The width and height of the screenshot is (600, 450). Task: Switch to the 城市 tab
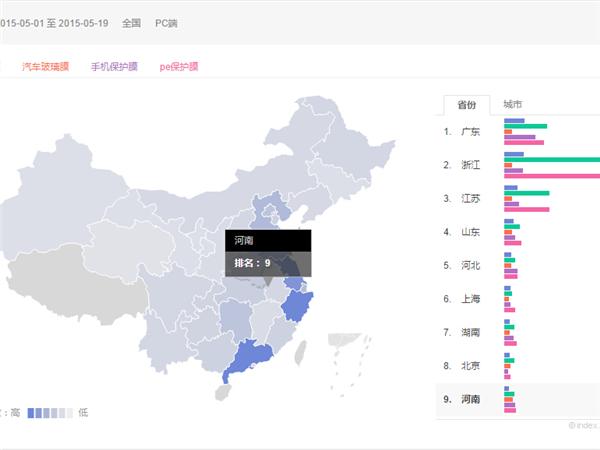coord(512,105)
